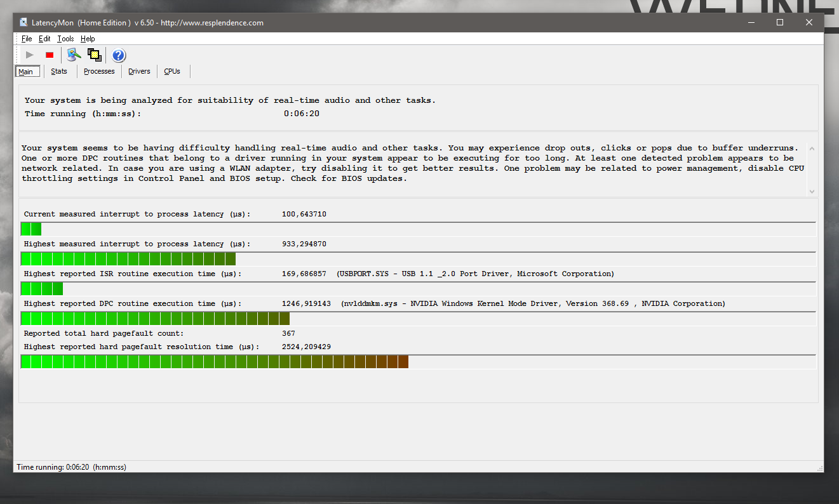Image resolution: width=839 pixels, height=504 pixels.
Task: Open the Tools menu
Action: pyautogui.click(x=65, y=39)
